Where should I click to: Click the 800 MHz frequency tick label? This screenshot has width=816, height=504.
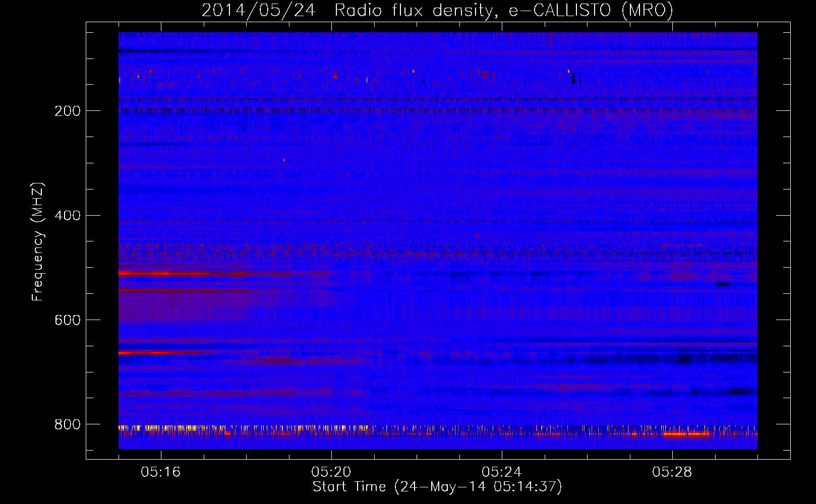click(x=68, y=424)
